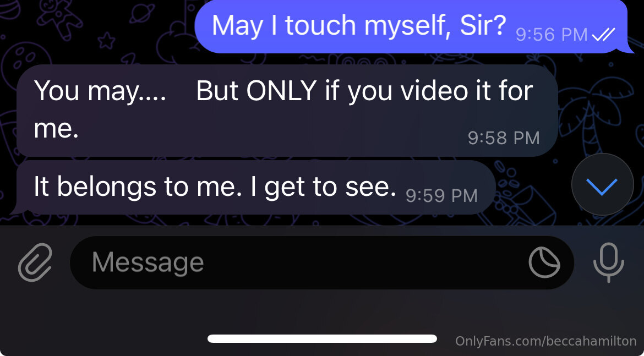Focus the Message input field
Screen dimensions: 644x356
[321, 262]
